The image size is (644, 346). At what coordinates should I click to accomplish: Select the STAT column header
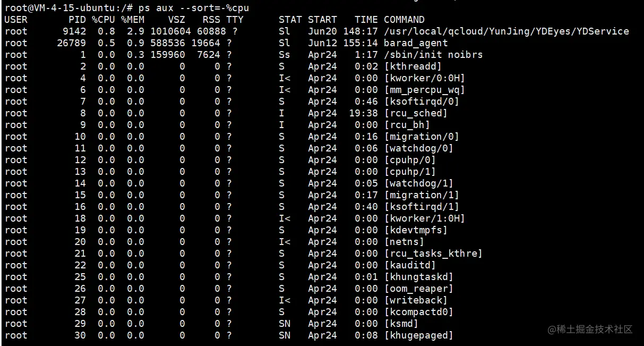pyautogui.click(x=290, y=20)
